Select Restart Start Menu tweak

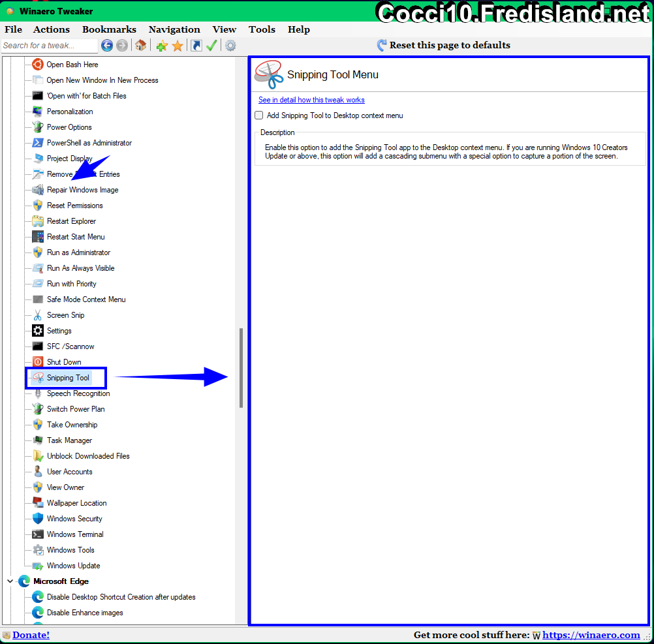click(x=76, y=237)
